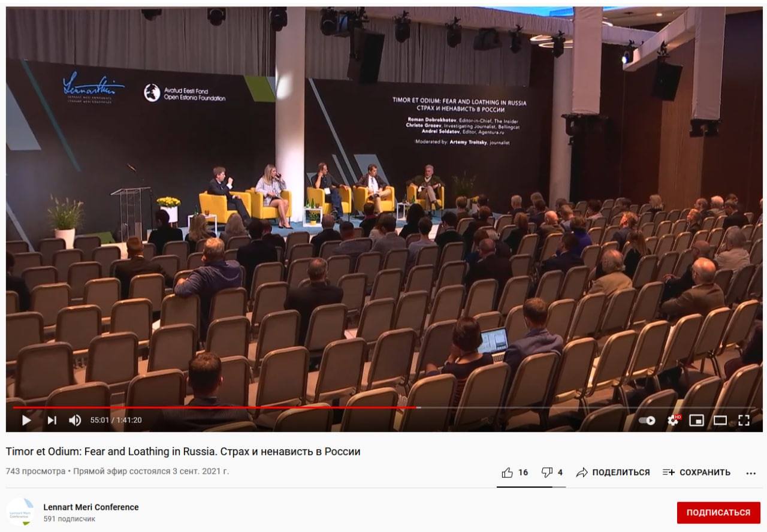
Task: Skip to next video icon
Action: [52, 420]
